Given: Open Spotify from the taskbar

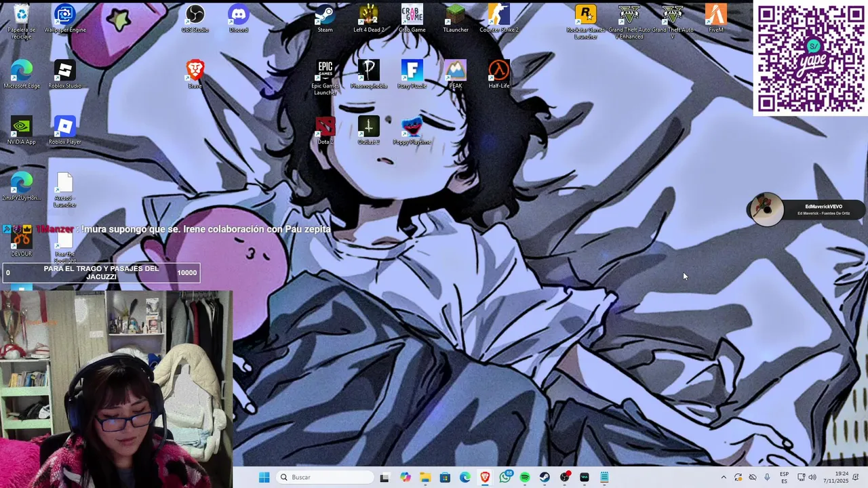Looking at the screenshot, I should click(525, 477).
